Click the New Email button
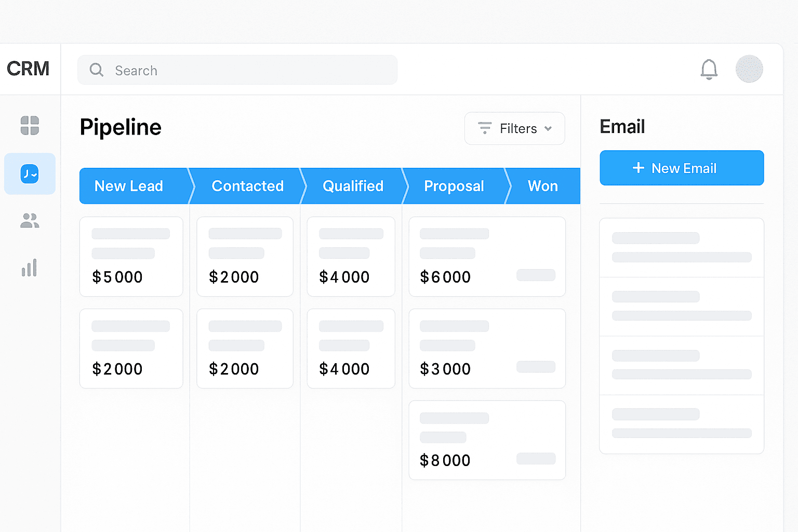 [681, 168]
